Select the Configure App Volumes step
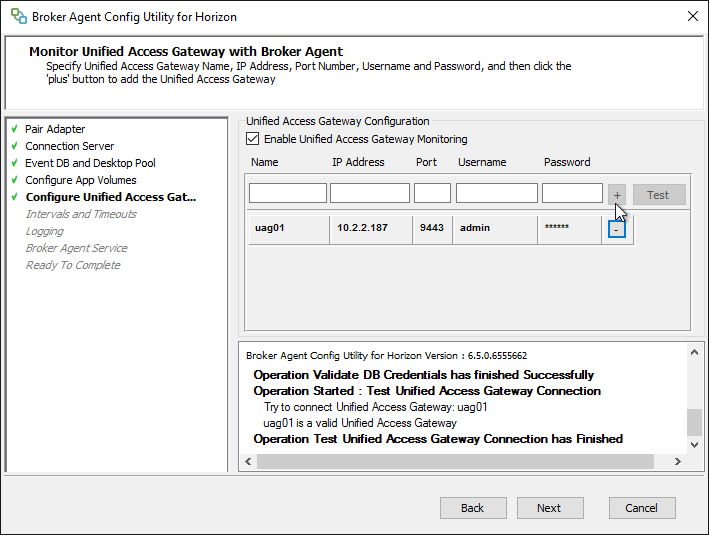This screenshot has height=535, width=709. (x=81, y=180)
